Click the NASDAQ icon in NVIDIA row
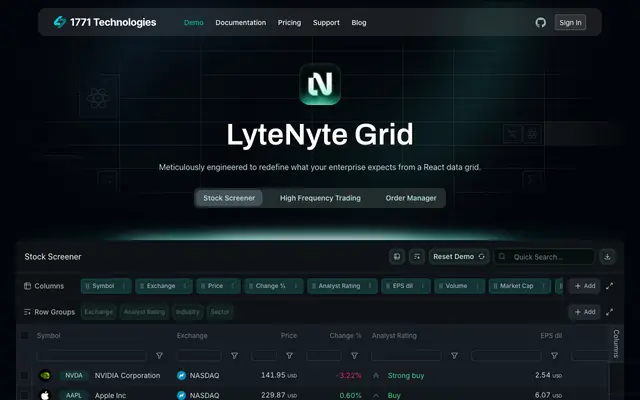The height and width of the screenshot is (400, 640). [x=182, y=376]
